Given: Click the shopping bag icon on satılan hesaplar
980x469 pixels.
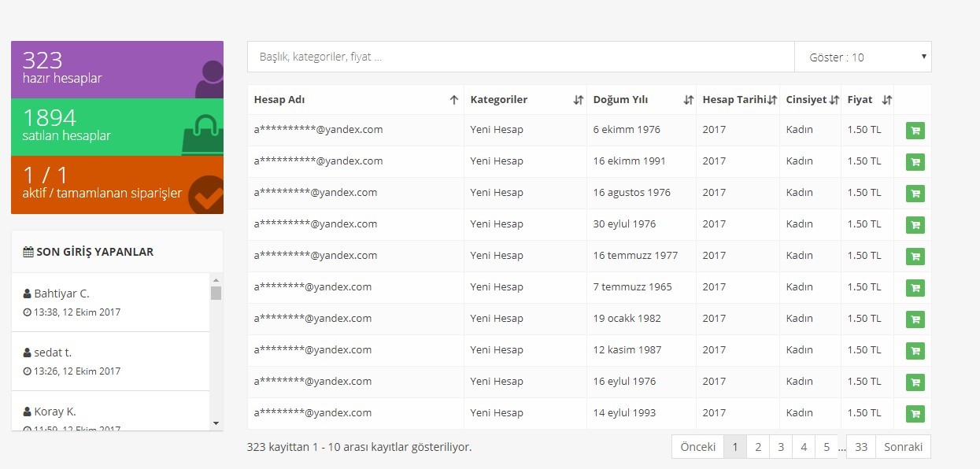Looking at the screenshot, I should coord(203,135).
